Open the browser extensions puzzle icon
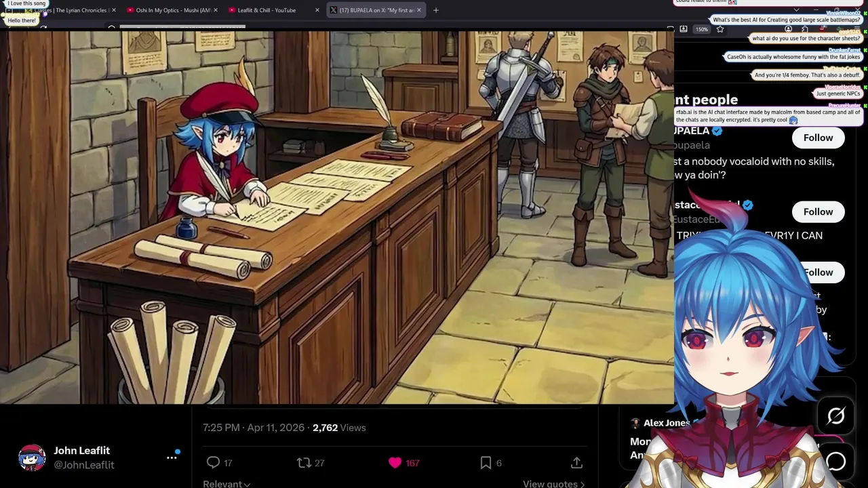 (805, 29)
